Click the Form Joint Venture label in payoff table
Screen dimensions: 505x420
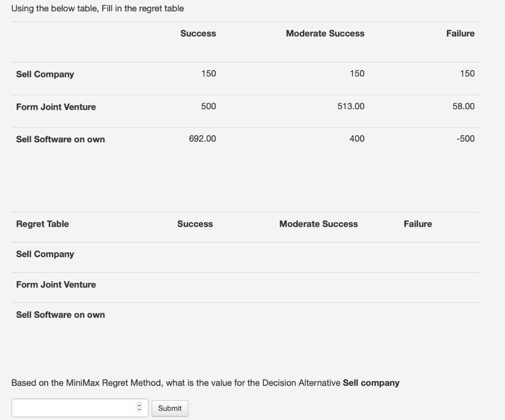point(56,107)
